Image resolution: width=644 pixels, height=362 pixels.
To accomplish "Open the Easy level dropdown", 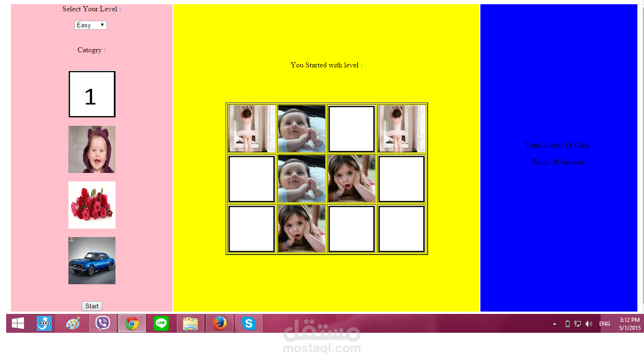I will tap(91, 25).
